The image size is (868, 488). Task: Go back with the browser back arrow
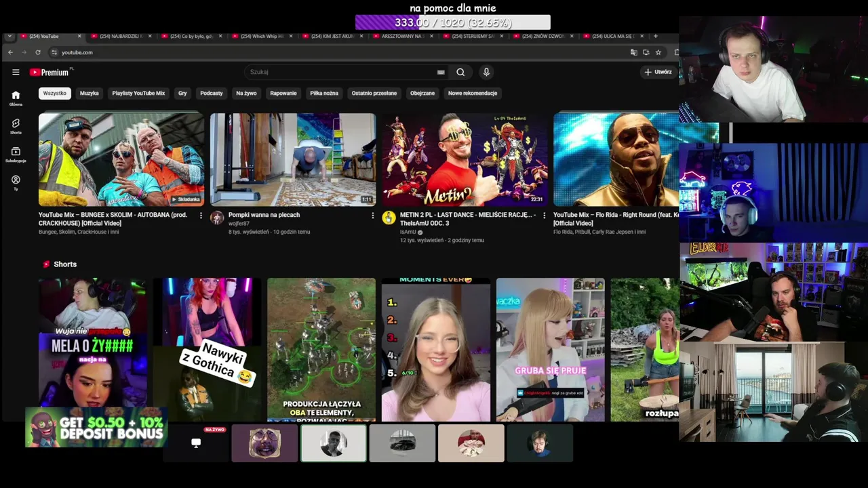coord(10,52)
